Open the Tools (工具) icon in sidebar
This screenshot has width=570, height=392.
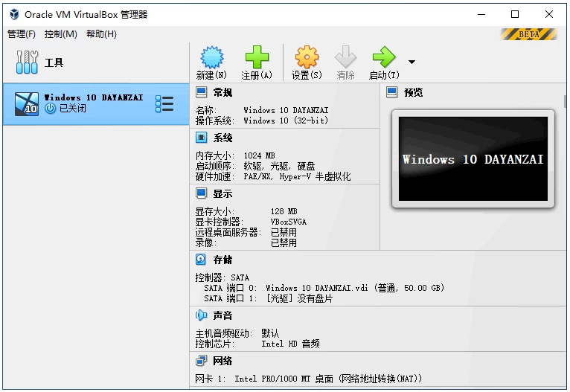[x=27, y=62]
